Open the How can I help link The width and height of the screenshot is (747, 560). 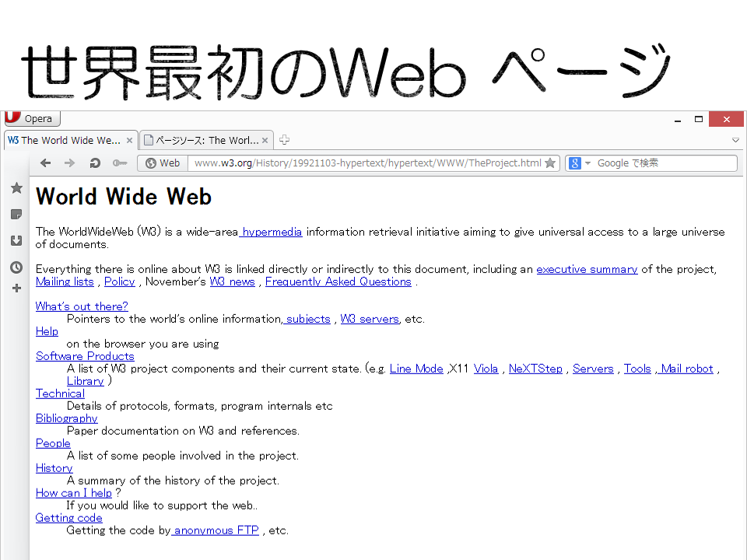(x=74, y=493)
